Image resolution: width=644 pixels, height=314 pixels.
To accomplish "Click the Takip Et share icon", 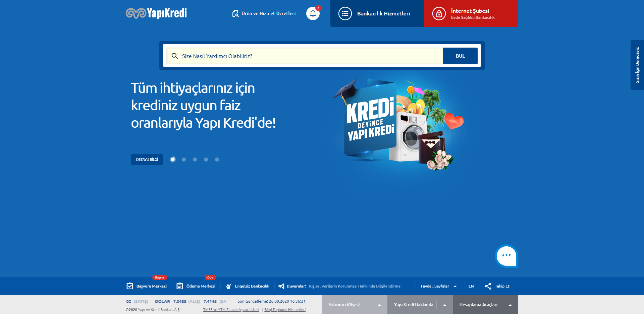I will coord(488,286).
